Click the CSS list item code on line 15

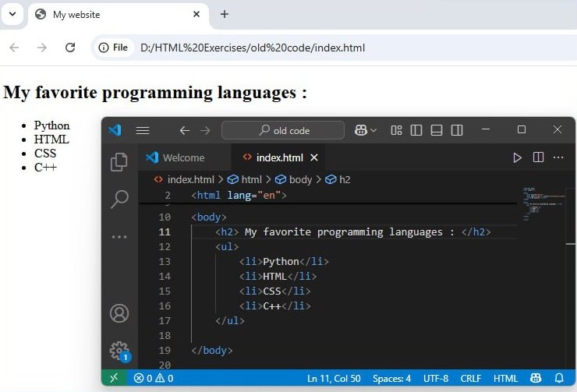point(275,291)
